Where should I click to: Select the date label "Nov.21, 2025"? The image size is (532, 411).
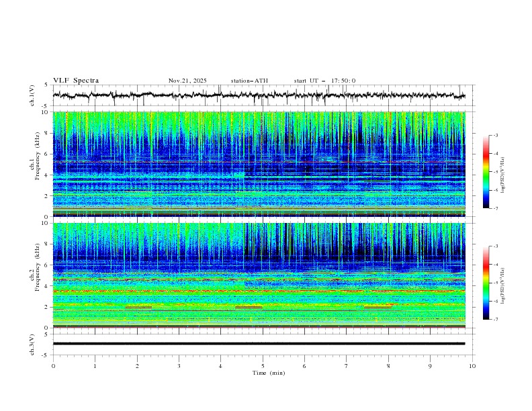(x=187, y=81)
